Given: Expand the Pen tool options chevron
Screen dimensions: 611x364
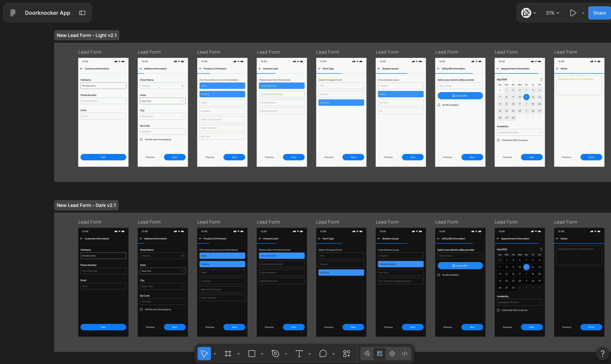Looking at the screenshot, I should click(286, 354).
